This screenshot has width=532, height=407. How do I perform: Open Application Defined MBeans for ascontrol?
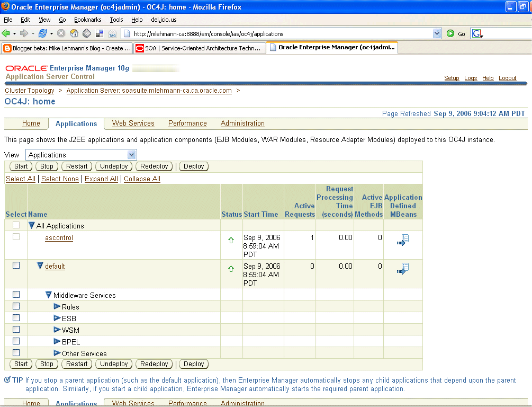403,240
